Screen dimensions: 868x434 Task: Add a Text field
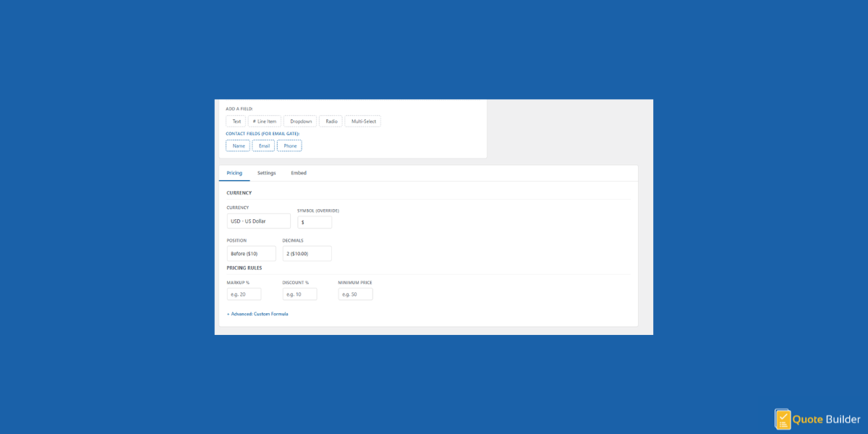(x=236, y=121)
